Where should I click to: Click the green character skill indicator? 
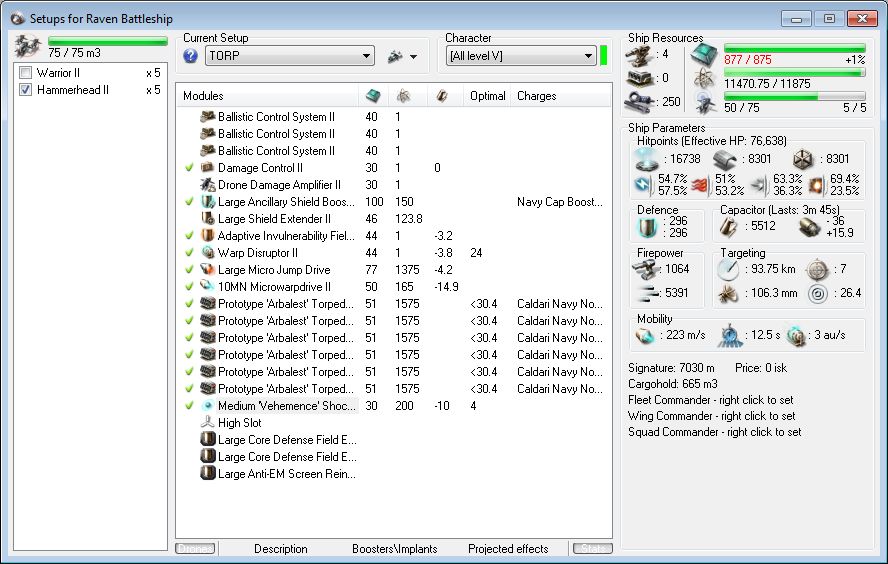pos(603,55)
